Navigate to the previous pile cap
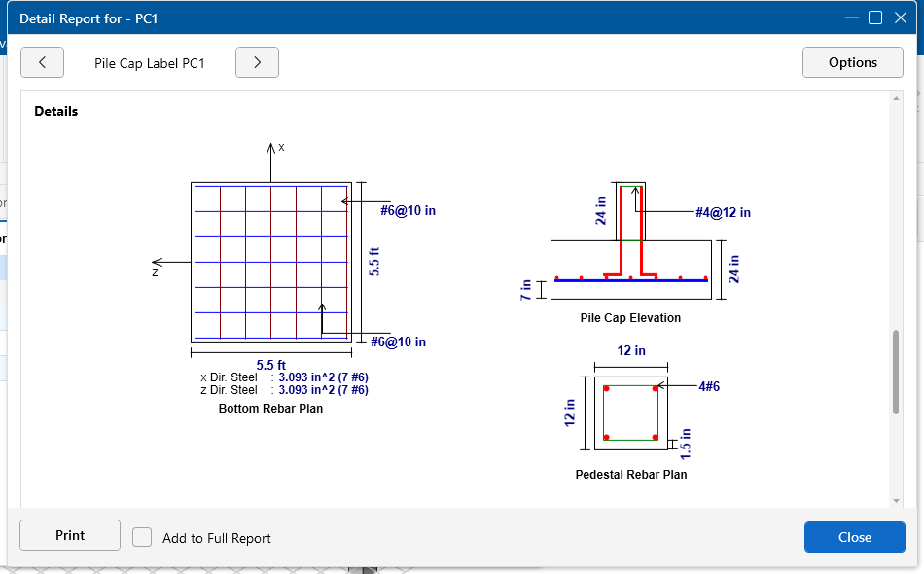The image size is (924, 574). (x=42, y=62)
